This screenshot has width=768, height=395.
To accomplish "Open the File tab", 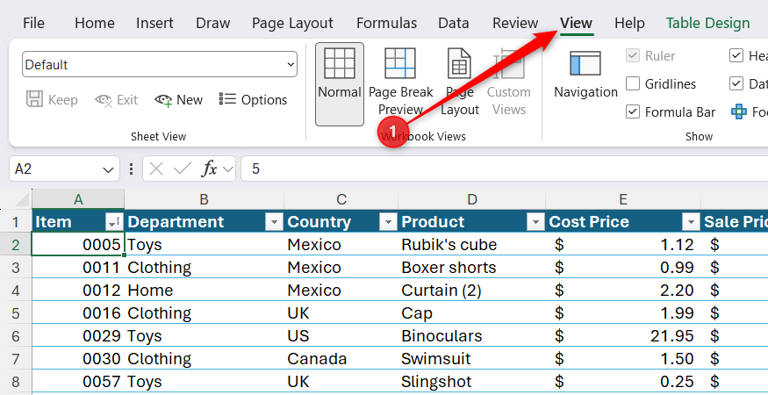I will [33, 23].
